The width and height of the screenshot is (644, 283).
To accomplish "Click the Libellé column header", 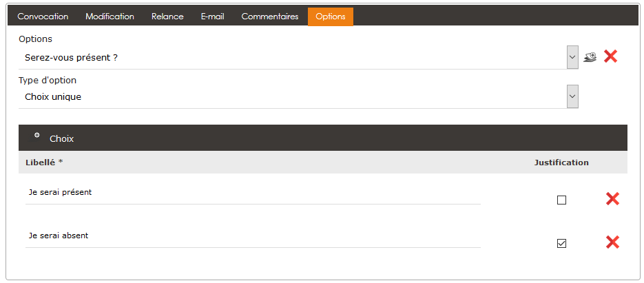I will point(41,163).
